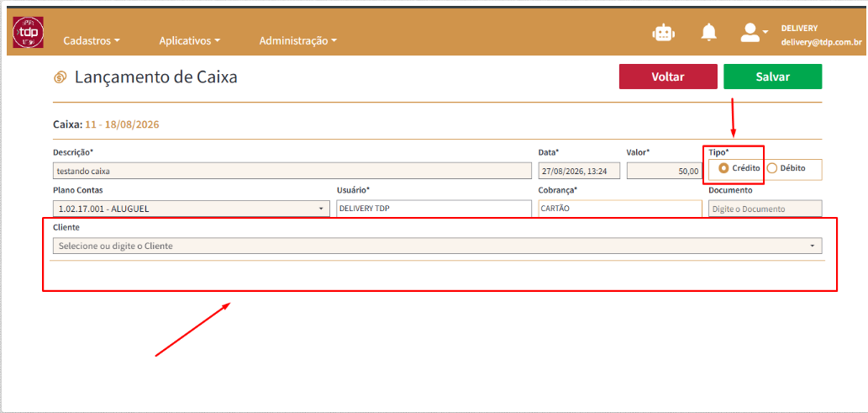868x413 pixels.
Task: Open the Administração menu
Action: click(297, 40)
